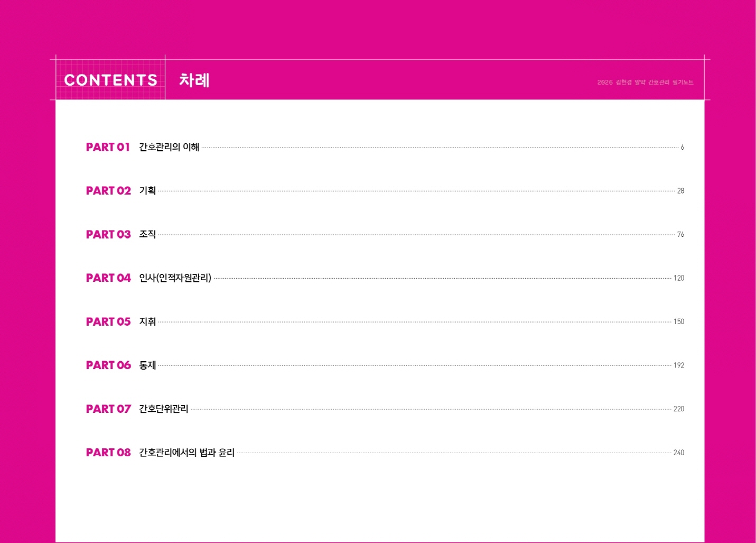Image resolution: width=756 pixels, height=543 pixels.
Task: Click page number 192
Action: tap(678, 365)
